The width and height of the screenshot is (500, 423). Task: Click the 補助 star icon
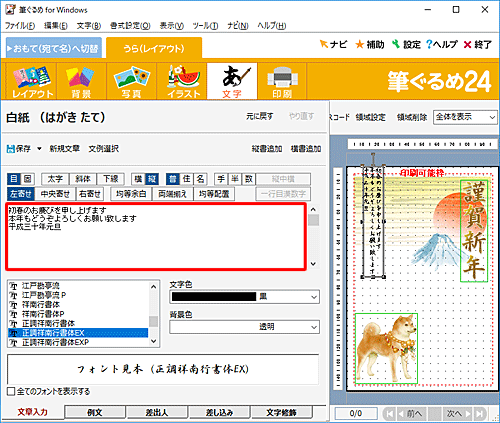(x=370, y=44)
